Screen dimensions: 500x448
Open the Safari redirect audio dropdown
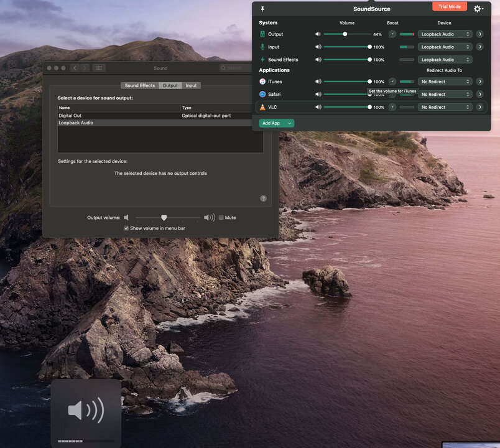tap(445, 95)
